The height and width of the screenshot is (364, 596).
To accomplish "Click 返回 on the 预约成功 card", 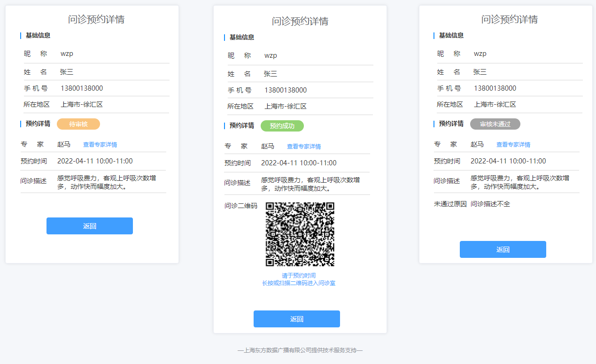I will coord(296,319).
